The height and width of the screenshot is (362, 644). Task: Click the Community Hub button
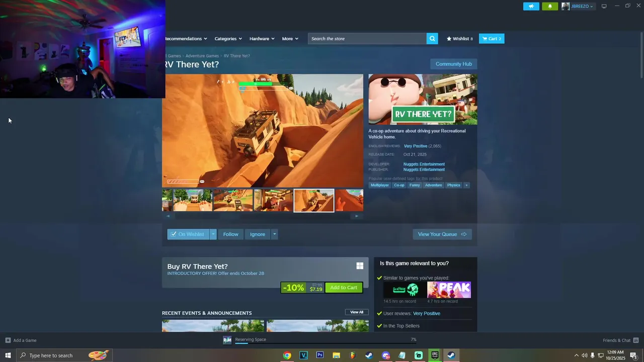click(x=454, y=64)
